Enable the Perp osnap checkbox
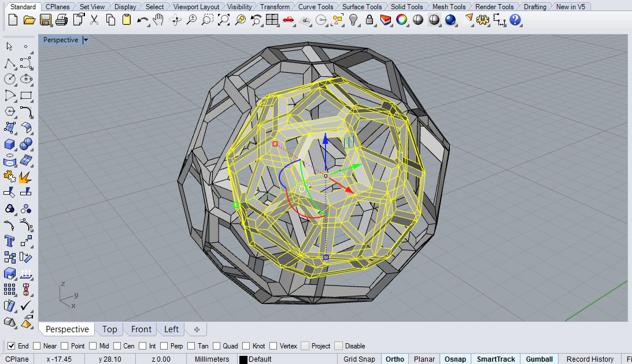 (x=164, y=346)
